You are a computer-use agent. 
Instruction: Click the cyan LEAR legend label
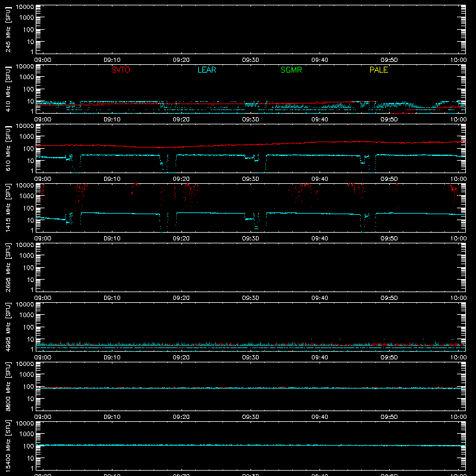point(206,70)
